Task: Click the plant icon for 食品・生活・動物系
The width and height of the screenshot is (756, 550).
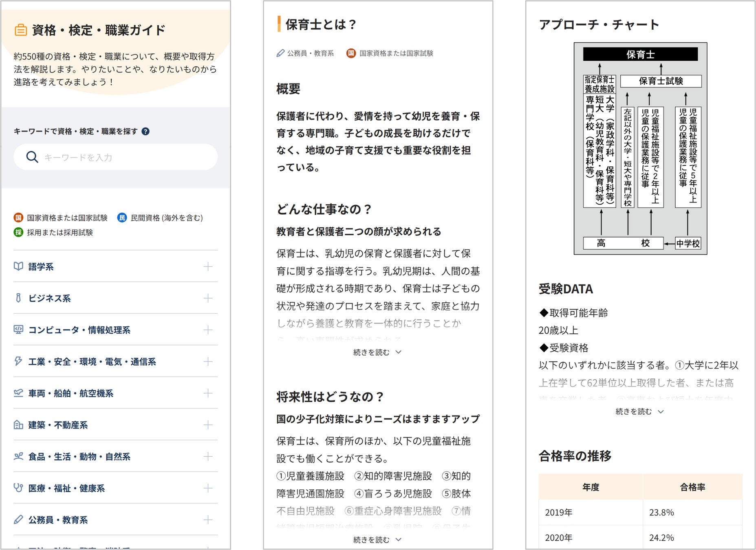Action: pos(18,456)
